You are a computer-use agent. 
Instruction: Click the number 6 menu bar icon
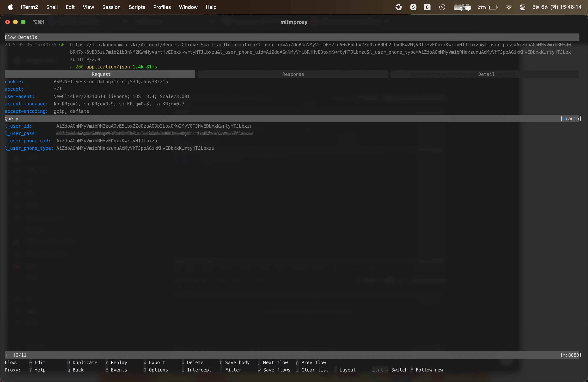click(427, 7)
